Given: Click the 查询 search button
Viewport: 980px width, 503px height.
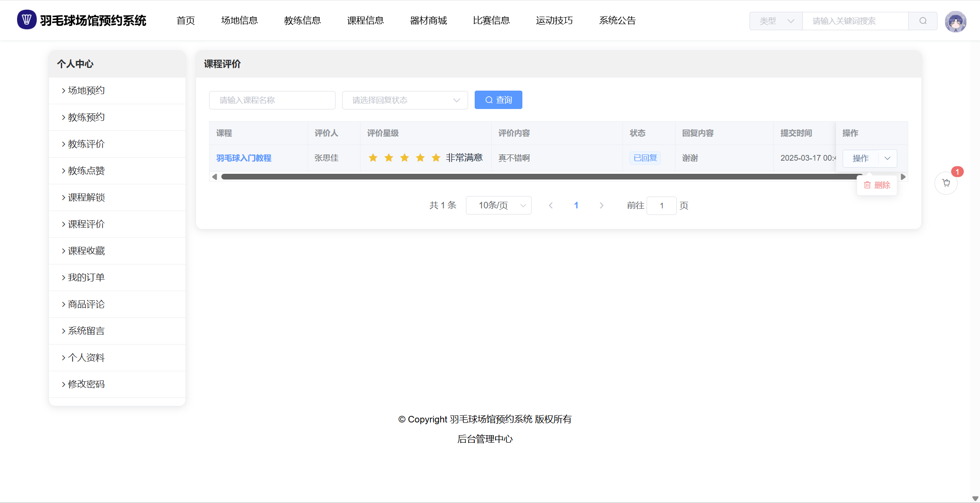Looking at the screenshot, I should pos(498,100).
